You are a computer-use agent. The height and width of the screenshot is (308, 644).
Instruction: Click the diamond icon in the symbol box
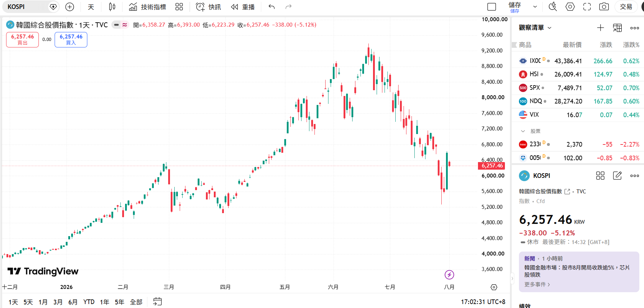(53, 7)
